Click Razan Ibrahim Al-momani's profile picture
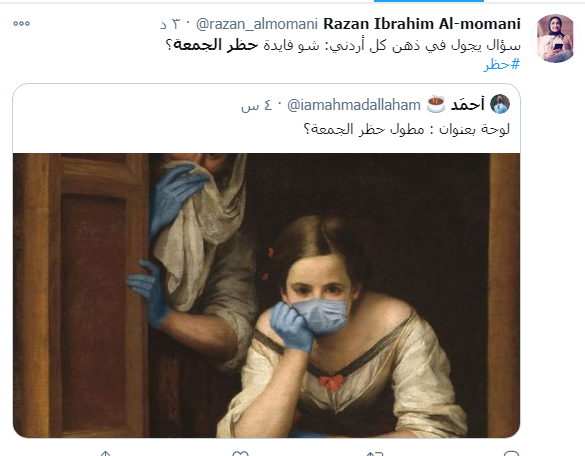The image size is (585, 456). click(x=555, y=38)
